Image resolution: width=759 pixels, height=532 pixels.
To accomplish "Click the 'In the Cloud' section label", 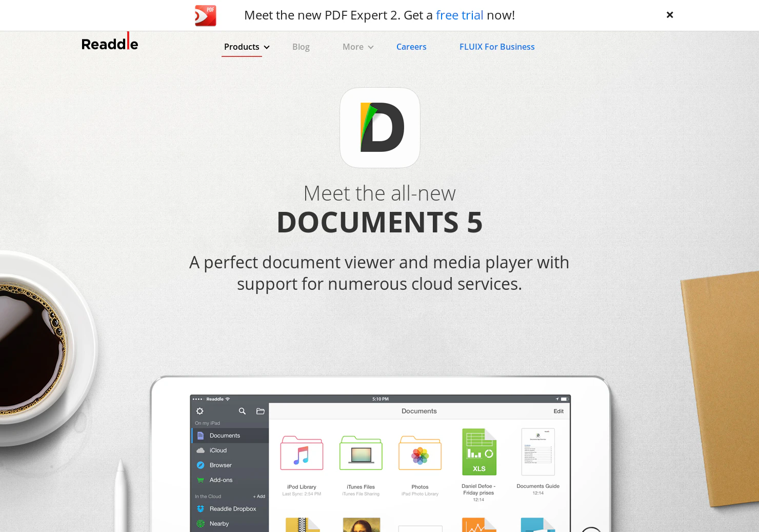I will click(x=208, y=497).
